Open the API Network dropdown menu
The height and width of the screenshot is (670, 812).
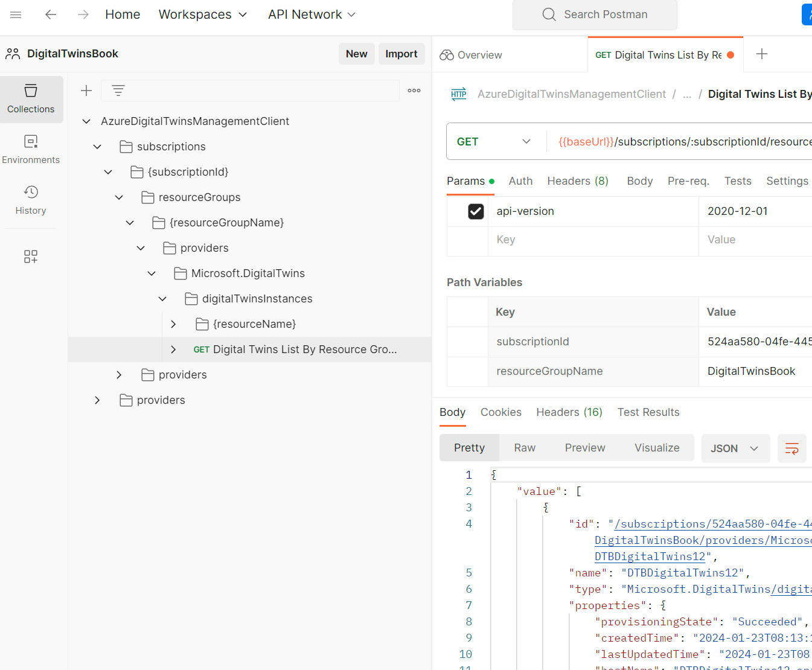(312, 14)
